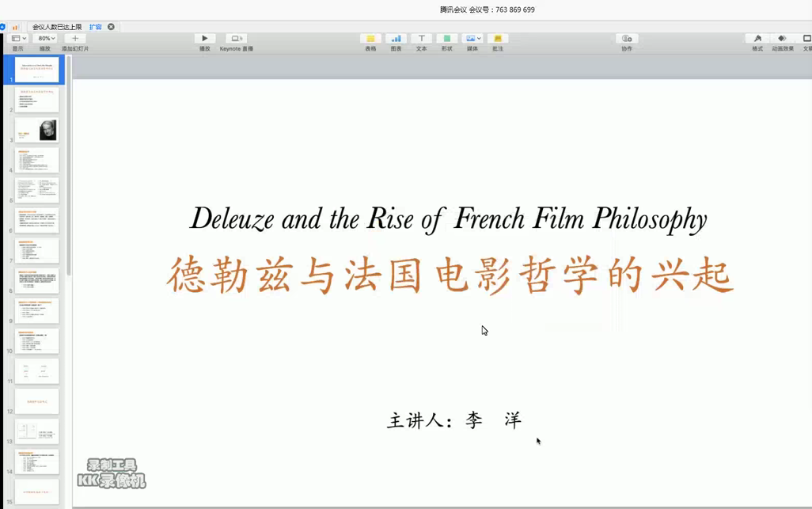Screen dimensions: 812x509
Task: Select slide 3 thumbnail with portrait
Action: (36, 131)
